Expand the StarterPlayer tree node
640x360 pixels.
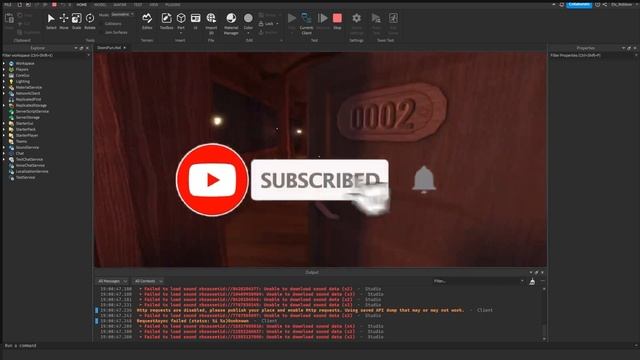[4, 135]
